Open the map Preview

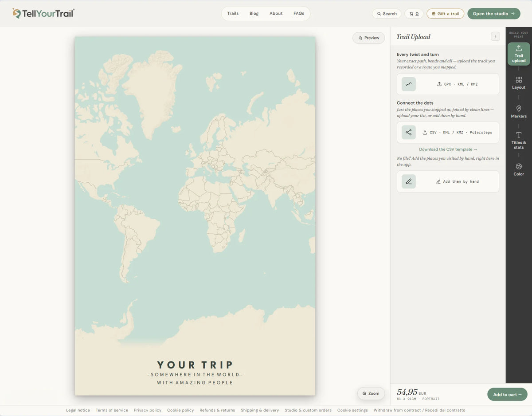(369, 38)
